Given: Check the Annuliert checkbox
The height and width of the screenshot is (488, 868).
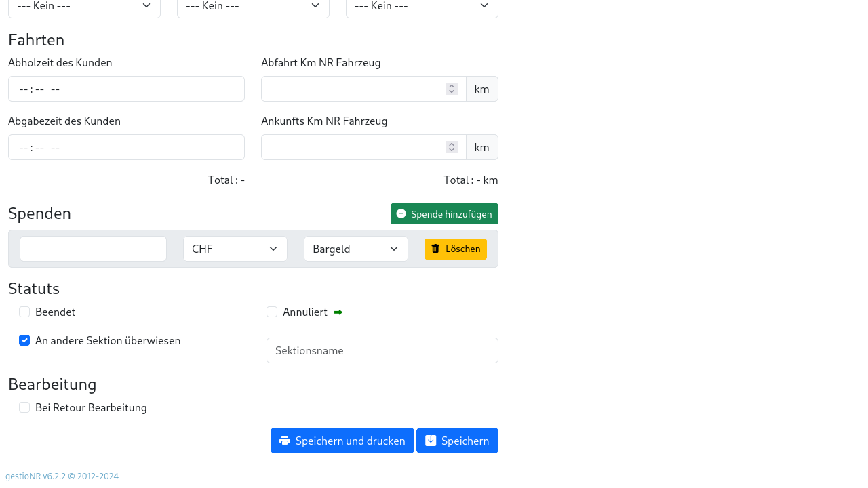Looking at the screenshot, I should click(272, 312).
